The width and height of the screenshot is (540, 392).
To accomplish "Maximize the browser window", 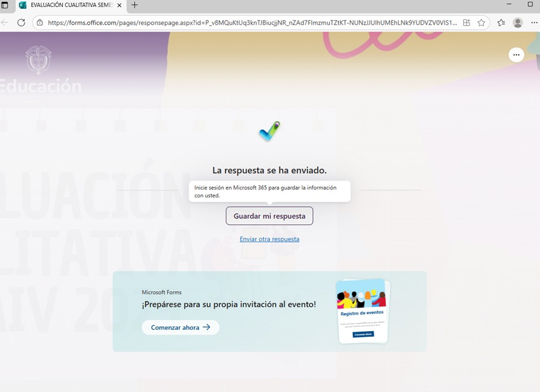I will point(530,5).
